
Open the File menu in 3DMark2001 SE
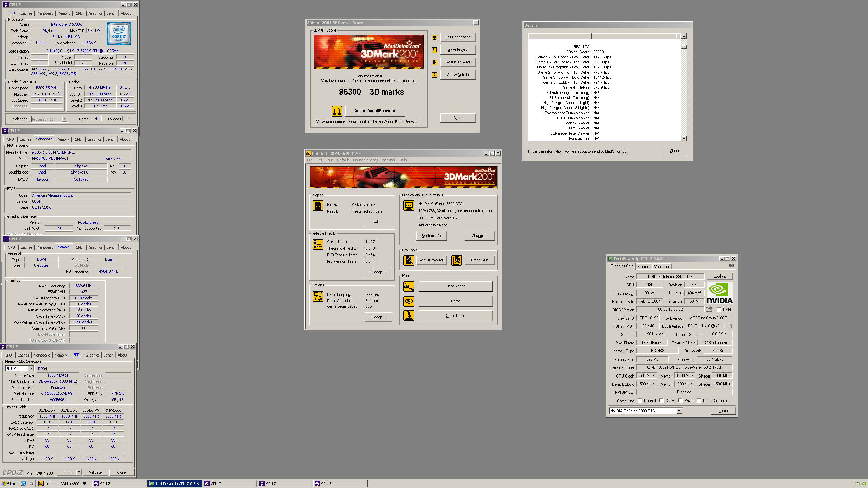pyautogui.click(x=310, y=160)
